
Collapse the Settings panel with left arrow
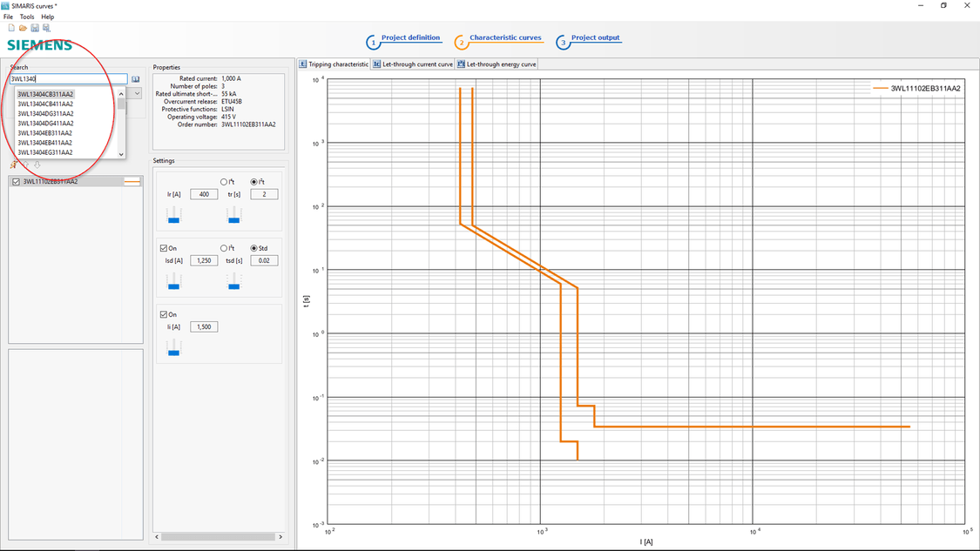point(157,537)
